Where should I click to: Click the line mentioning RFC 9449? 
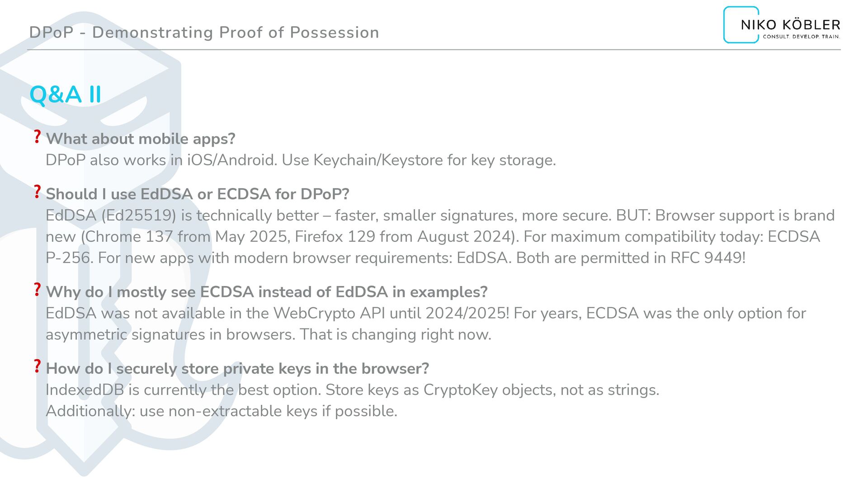pos(396,258)
